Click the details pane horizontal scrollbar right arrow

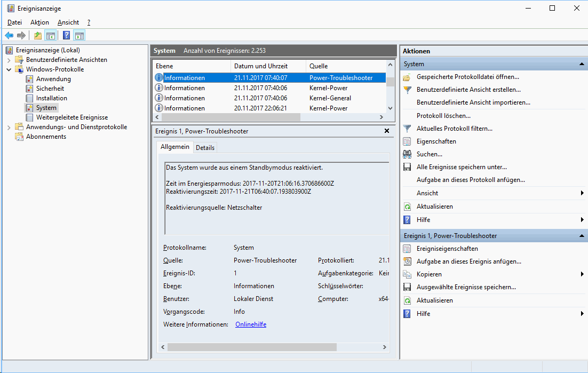point(384,347)
